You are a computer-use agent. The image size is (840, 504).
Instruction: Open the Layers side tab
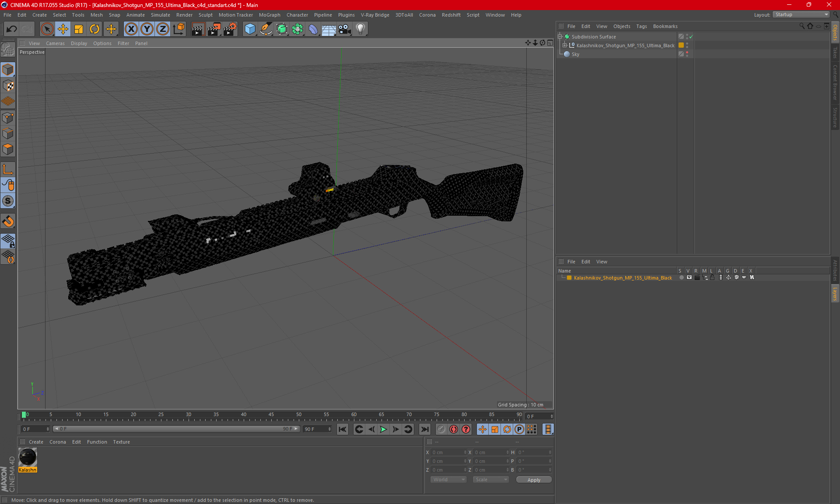tap(835, 293)
